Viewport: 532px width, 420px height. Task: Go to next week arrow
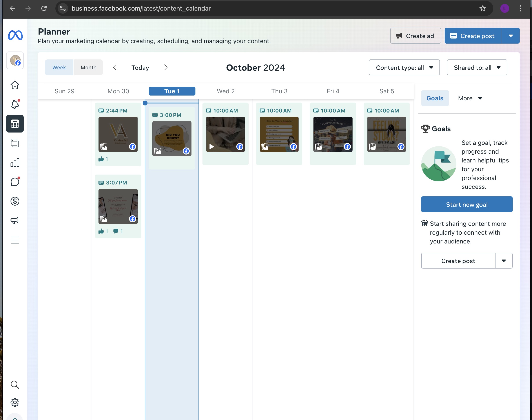(166, 67)
